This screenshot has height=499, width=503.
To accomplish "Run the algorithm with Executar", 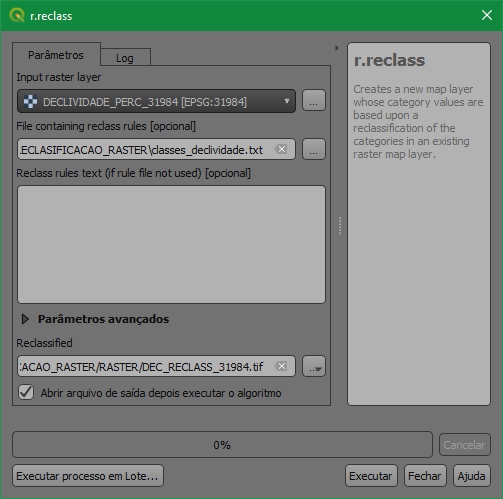I will click(x=371, y=476).
